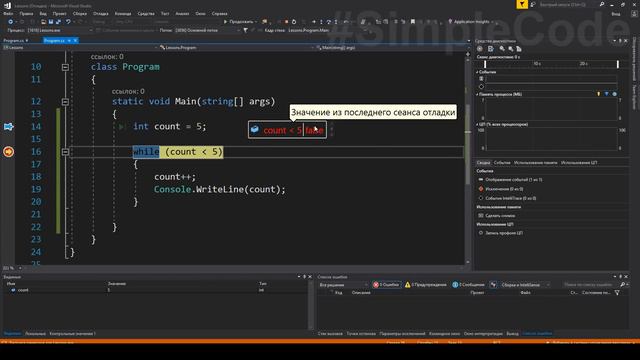640x360 pixels.
Task: Click the Zoom In icon in diagnostics
Action: 502,49
